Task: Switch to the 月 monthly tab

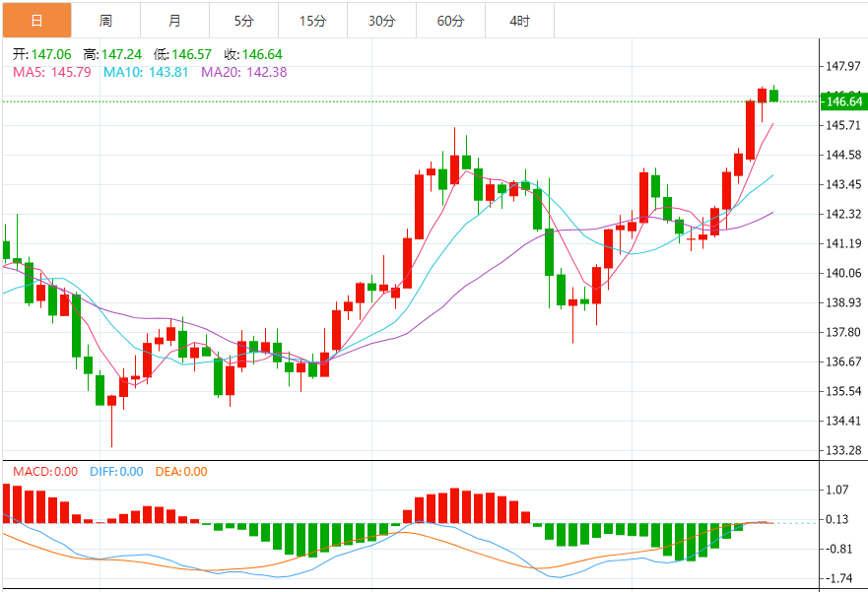Action: pos(175,21)
